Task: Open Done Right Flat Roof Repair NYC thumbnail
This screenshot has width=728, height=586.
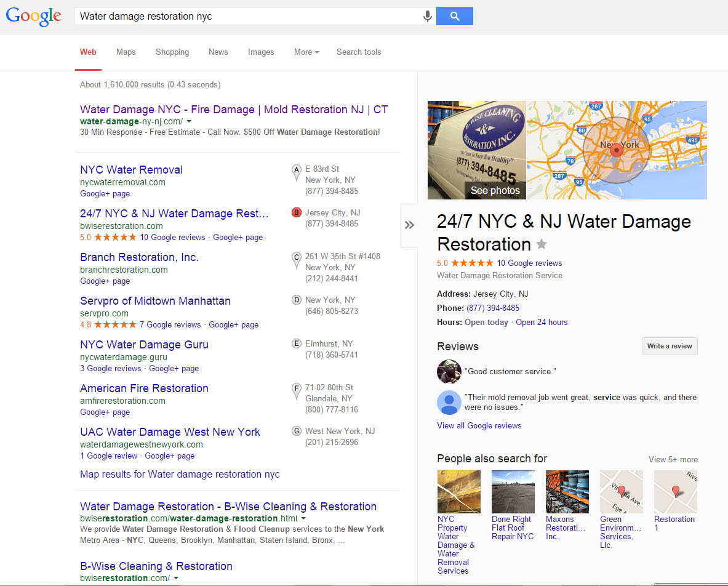Action: click(513, 492)
